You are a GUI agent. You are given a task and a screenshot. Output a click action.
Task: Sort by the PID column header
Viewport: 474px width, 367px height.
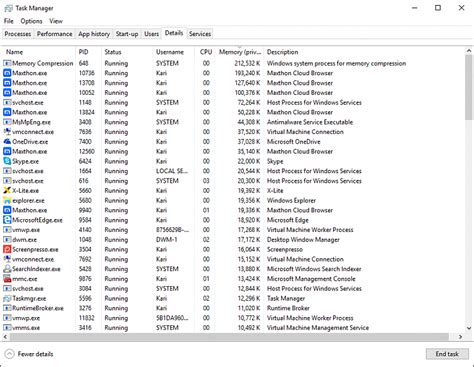tap(88, 52)
